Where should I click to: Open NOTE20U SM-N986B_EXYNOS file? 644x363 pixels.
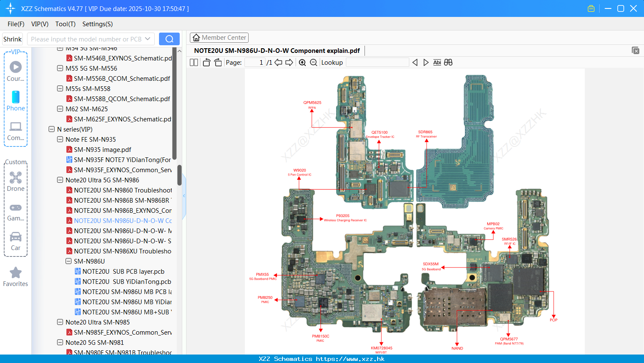119,210
